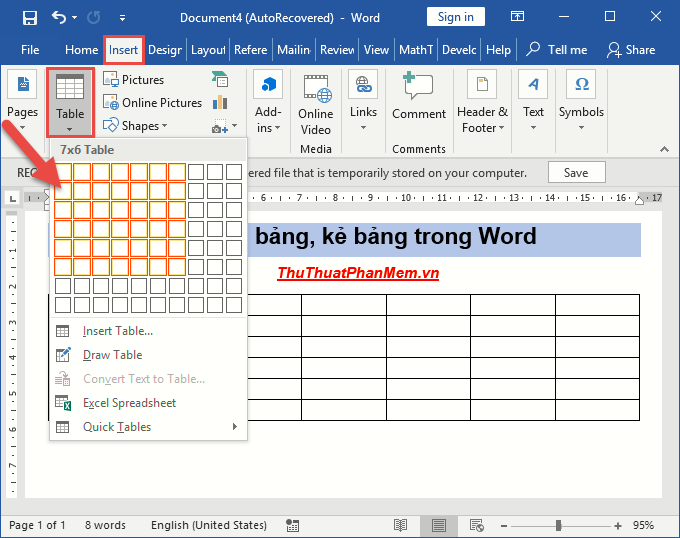This screenshot has width=680, height=538.
Task: Switch to the Home tab
Action: click(x=81, y=50)
